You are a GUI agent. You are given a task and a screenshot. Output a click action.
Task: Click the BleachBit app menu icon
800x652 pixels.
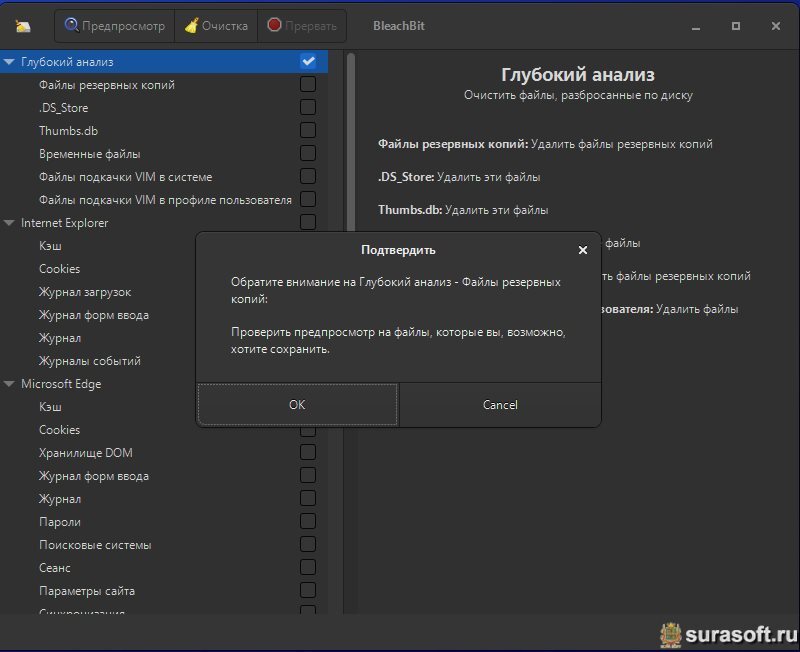tap(24, 26)
